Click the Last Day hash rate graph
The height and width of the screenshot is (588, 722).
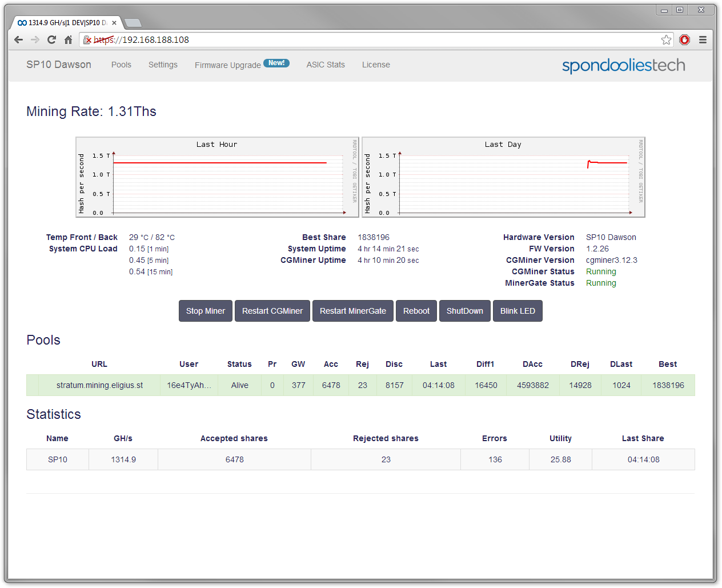(503, 177)
